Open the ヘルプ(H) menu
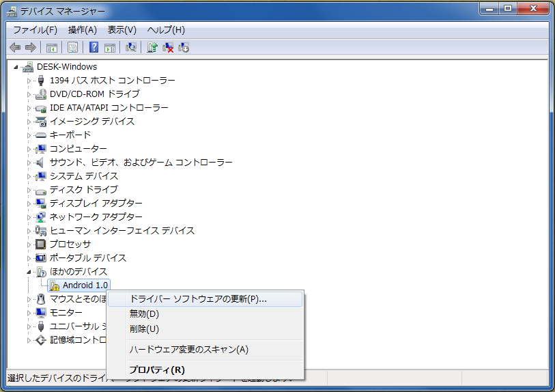 tap(166, 30)
